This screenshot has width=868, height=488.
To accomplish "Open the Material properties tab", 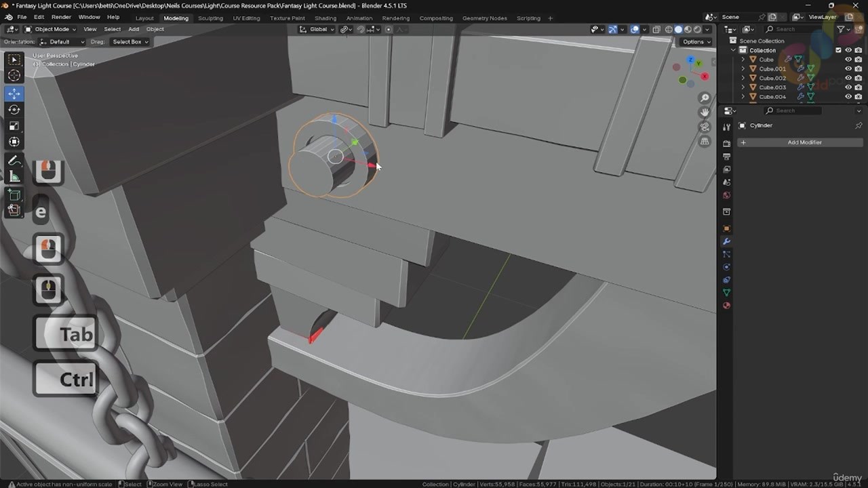I will [x=726, y=306].
